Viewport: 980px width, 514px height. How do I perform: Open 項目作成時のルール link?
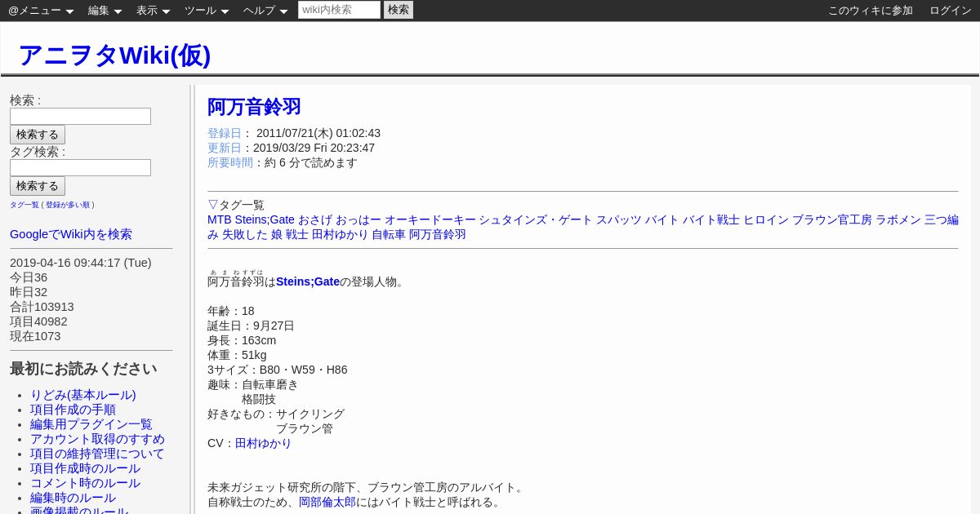pyautogui.click(x=85, y=468)
